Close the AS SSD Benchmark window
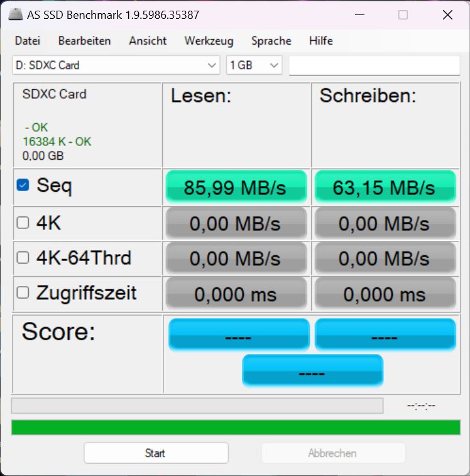Viewport: 470px width, 476px height. (447, 14)
